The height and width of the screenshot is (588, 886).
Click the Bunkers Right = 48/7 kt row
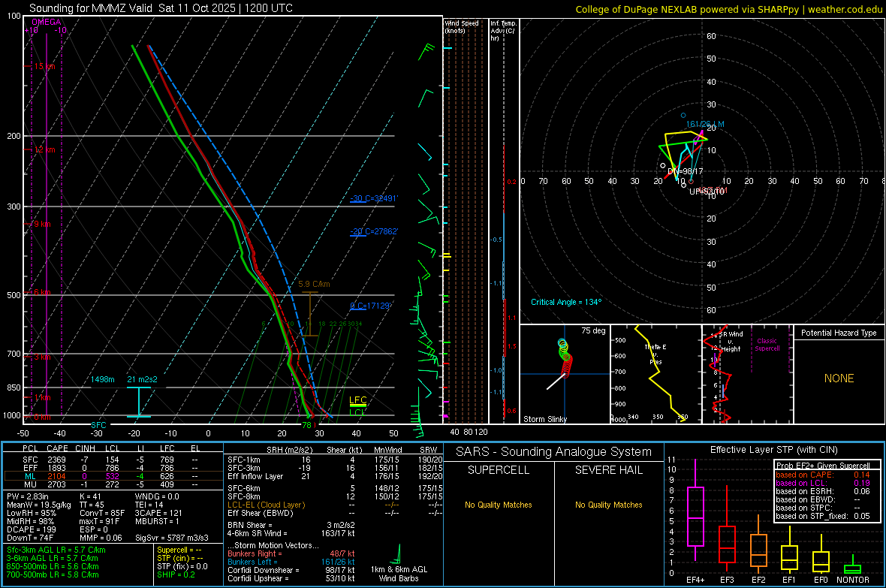291,553
